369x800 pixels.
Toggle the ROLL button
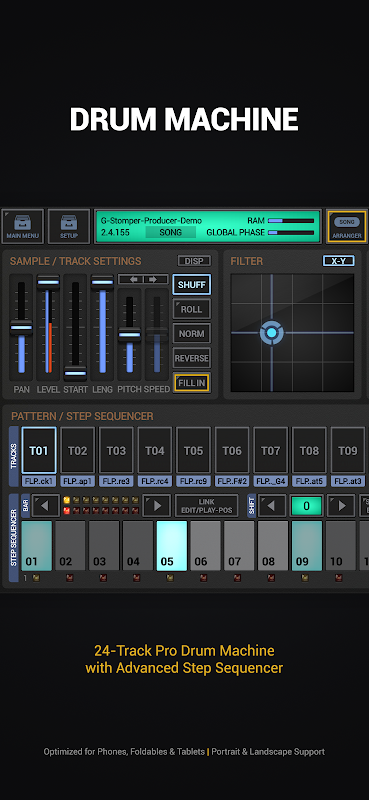click(x=191, y=309)
